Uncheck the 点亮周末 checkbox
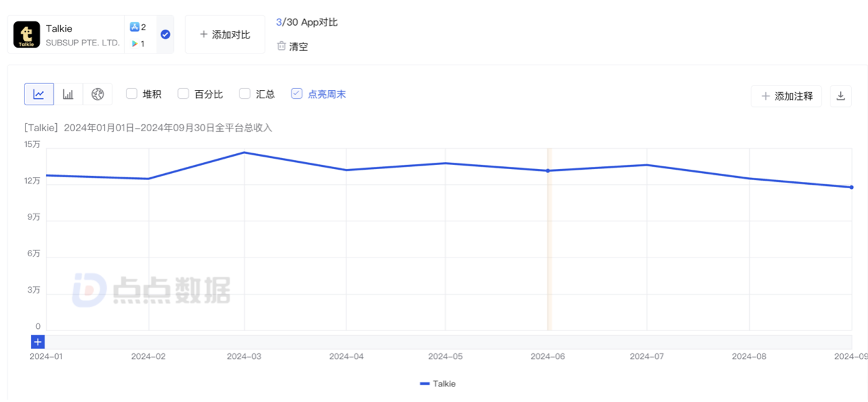This screenshot has height=402, width=868. click(x=296, y=94)
